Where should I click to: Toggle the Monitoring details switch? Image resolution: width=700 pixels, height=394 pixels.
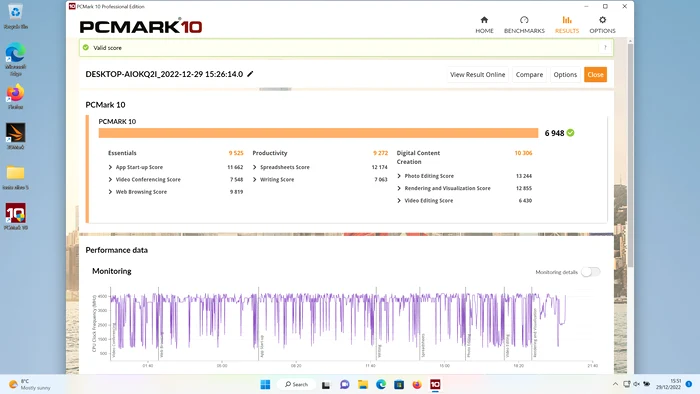tap(591, 272)
